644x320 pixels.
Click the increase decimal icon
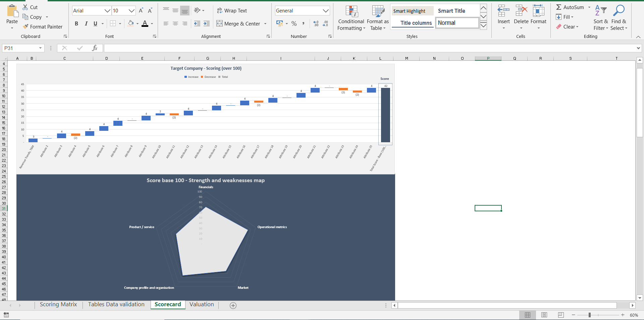tap(316, 23)
